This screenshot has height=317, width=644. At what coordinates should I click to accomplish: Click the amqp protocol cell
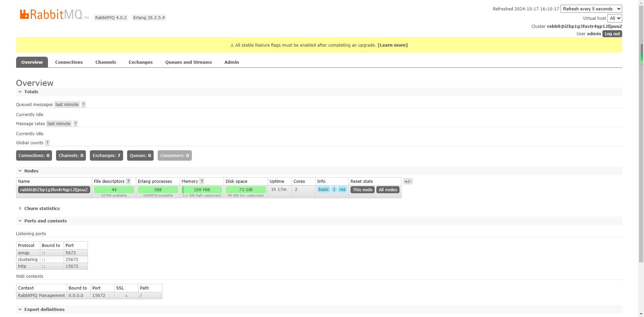click(28, 253)
